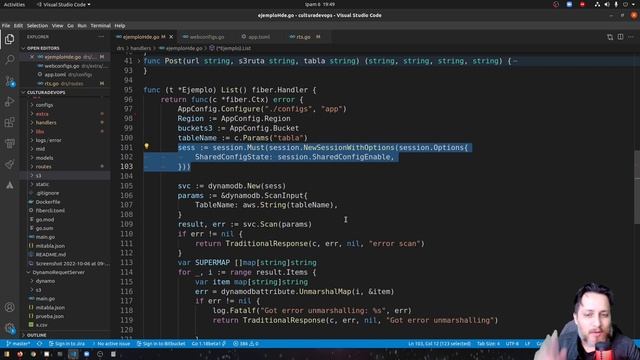
Task: Click the synchronize changes icon in status bar
Action: (39, 344)
